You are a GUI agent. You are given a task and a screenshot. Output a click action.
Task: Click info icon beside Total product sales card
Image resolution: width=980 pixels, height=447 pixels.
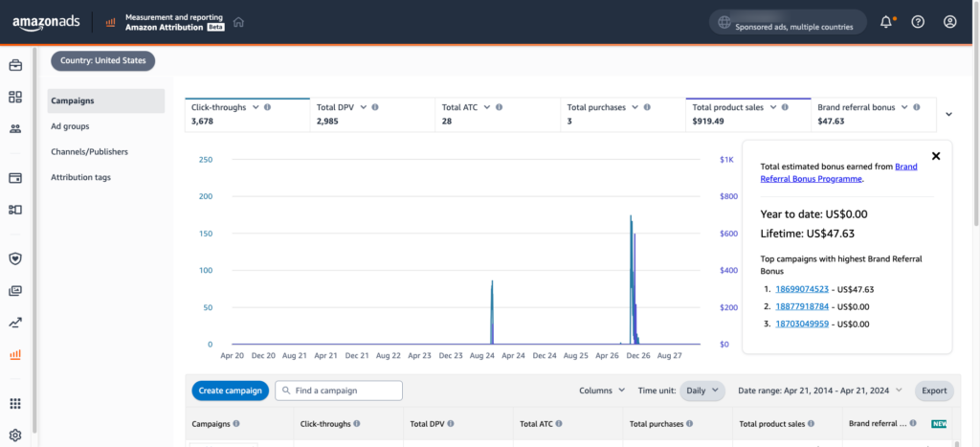(x=785, y=107)
